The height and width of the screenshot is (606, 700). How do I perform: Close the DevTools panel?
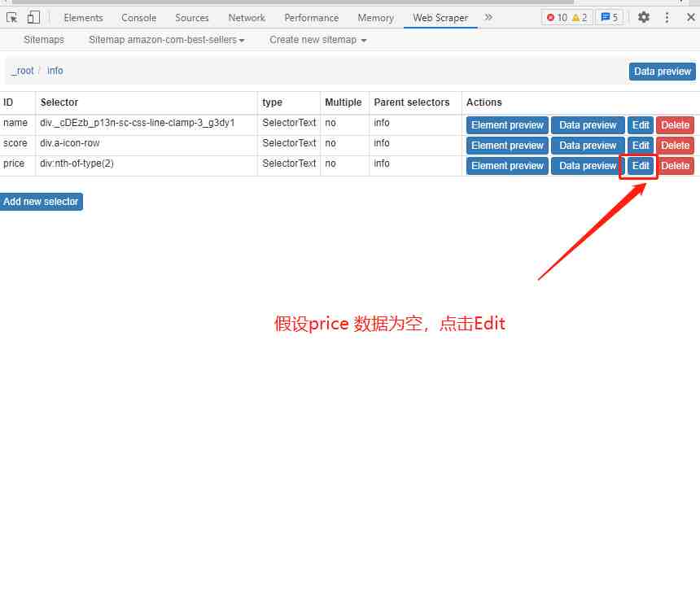690,17
